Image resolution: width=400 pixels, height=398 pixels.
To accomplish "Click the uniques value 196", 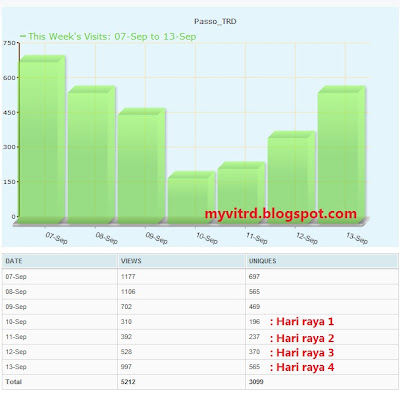I will [254, 322].
